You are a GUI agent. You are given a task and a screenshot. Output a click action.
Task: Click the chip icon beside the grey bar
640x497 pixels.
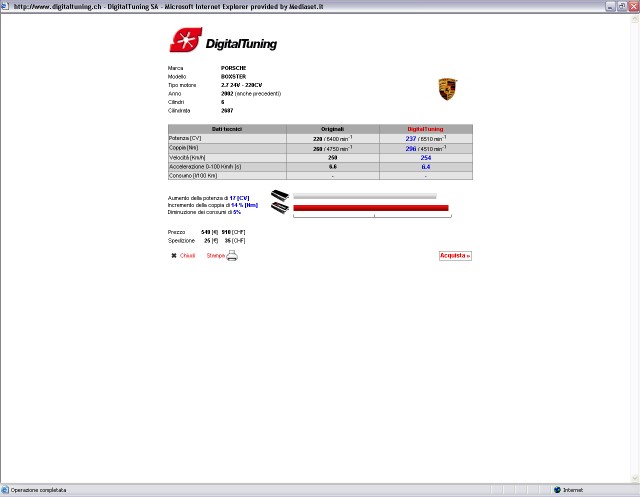[279, 195]
